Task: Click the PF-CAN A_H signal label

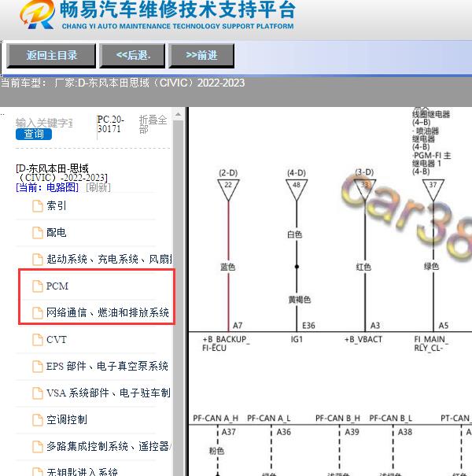Action: point(216,419)
